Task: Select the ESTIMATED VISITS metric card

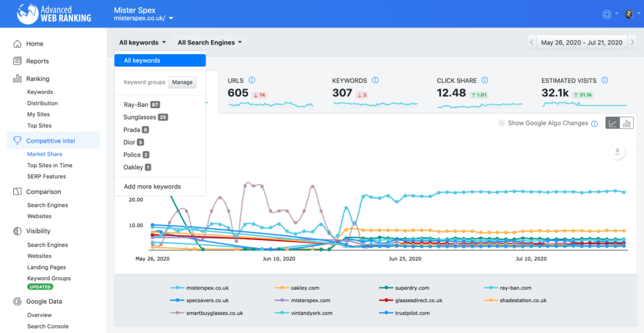Action: click(584, 92)
